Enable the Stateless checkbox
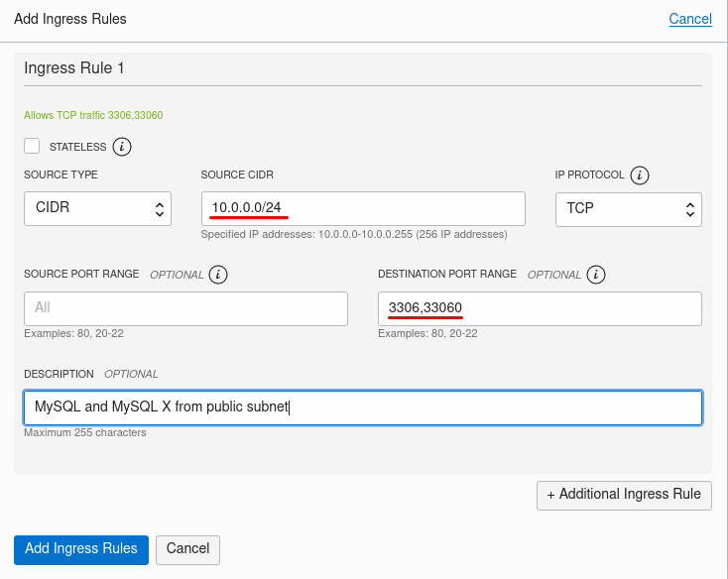 coord(32,146)
